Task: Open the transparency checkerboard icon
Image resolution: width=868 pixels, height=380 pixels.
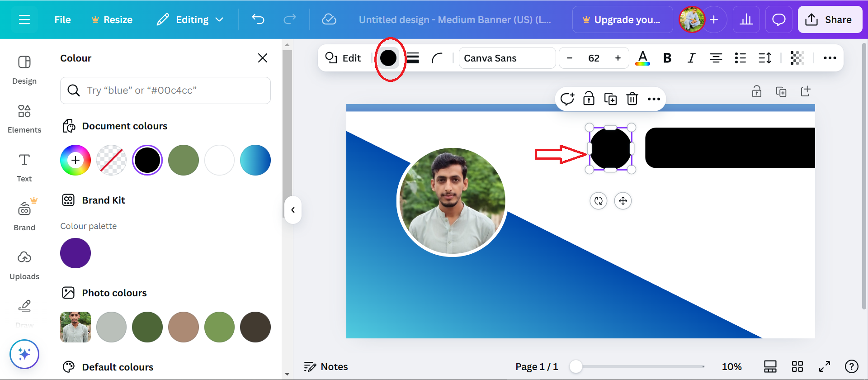Action: [797, 58]
